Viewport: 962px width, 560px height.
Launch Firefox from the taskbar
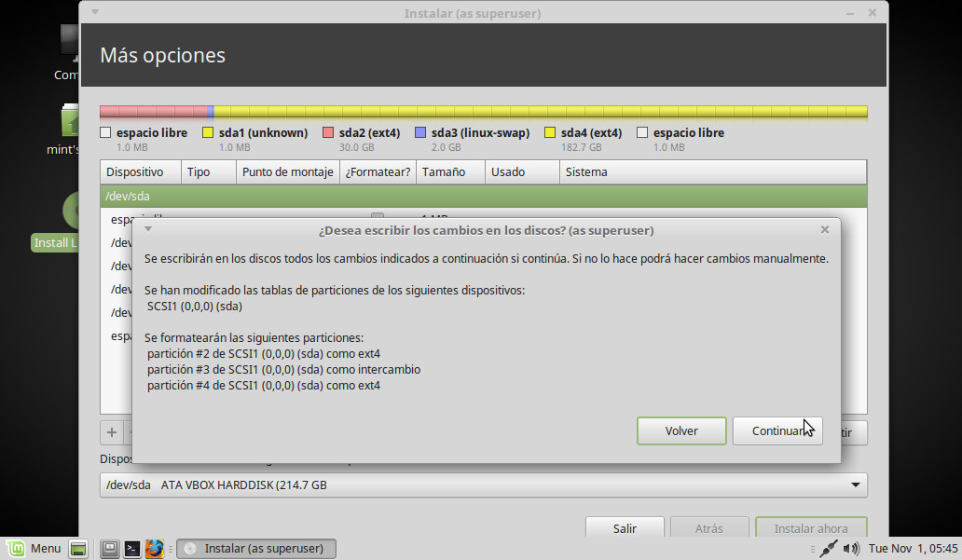[x=155, y=549]
